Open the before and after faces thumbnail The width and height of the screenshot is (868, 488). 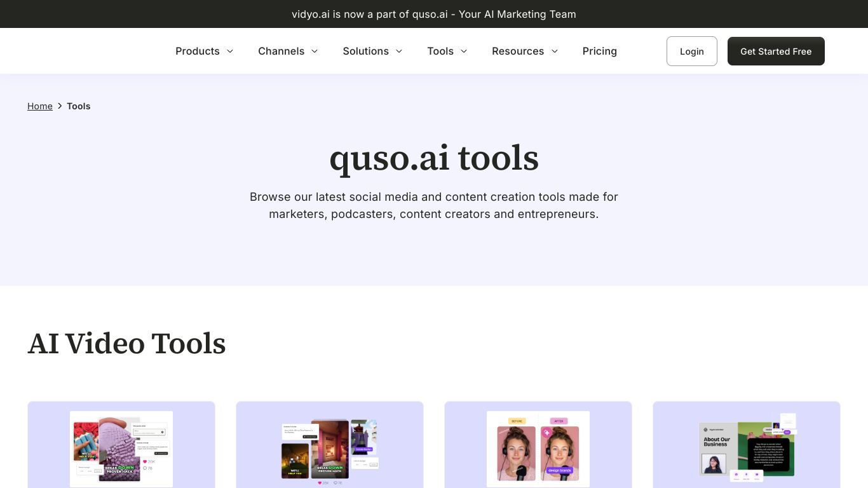[538, 449]
